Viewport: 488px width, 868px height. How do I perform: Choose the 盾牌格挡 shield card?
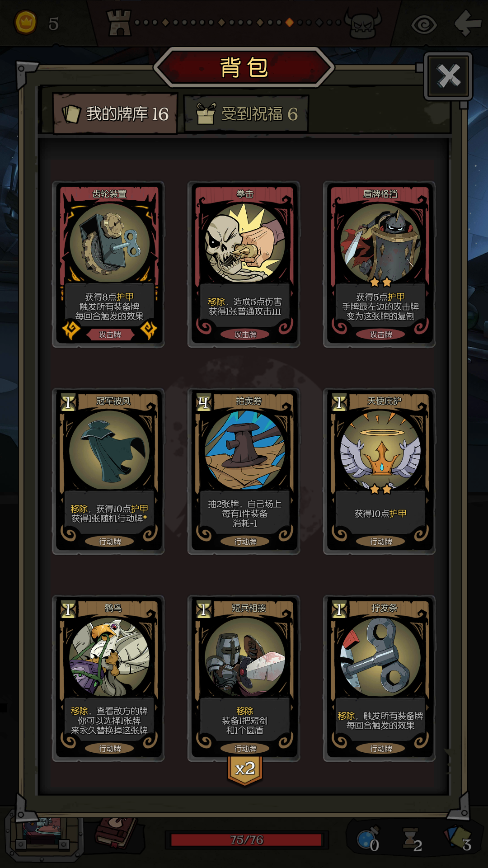(380, 264)
